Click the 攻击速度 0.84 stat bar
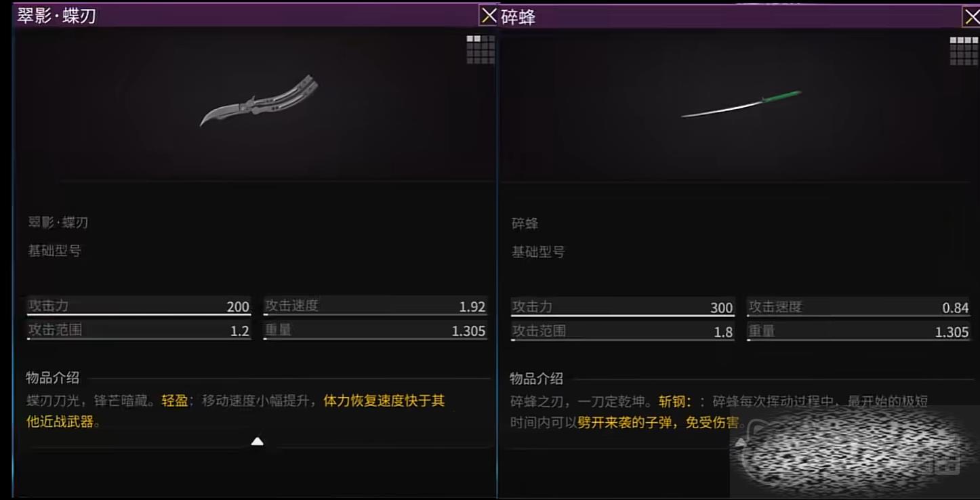Viewport: 980px width, 500px height. click(859, 308)
